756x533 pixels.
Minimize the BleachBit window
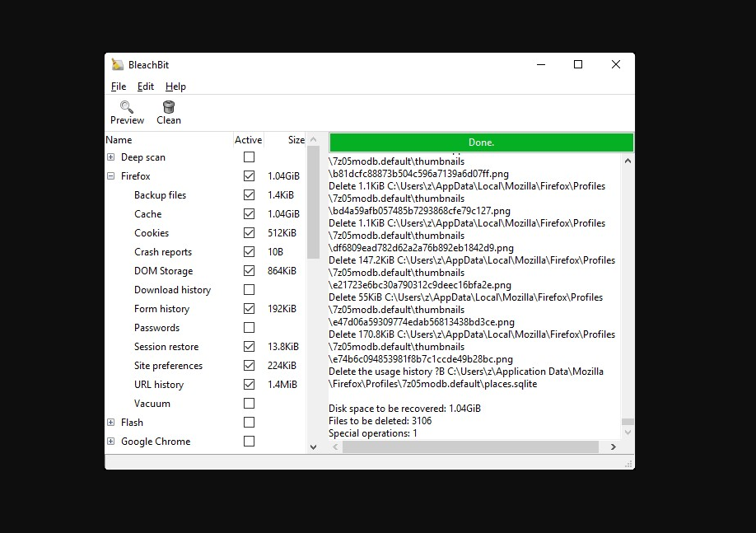(x=541, y=64)
